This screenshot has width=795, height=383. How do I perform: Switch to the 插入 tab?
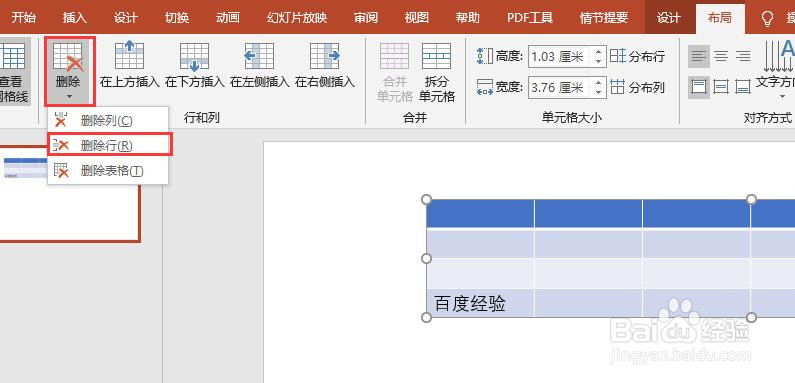[x=75, y=17]
